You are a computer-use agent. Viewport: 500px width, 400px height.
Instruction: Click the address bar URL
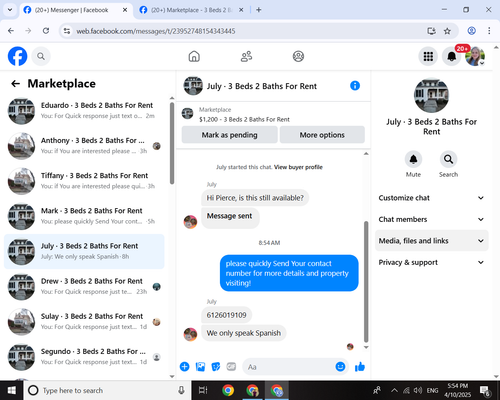[156, 31]
